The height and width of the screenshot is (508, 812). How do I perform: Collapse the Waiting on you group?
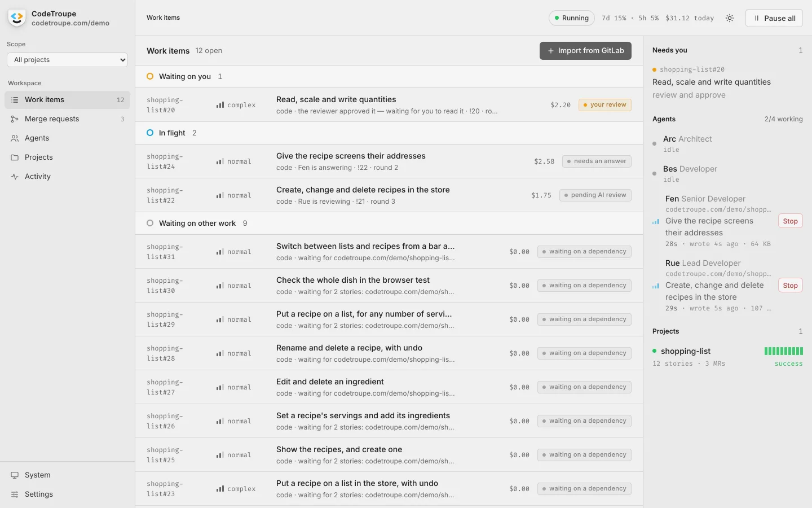click(389, 76)
